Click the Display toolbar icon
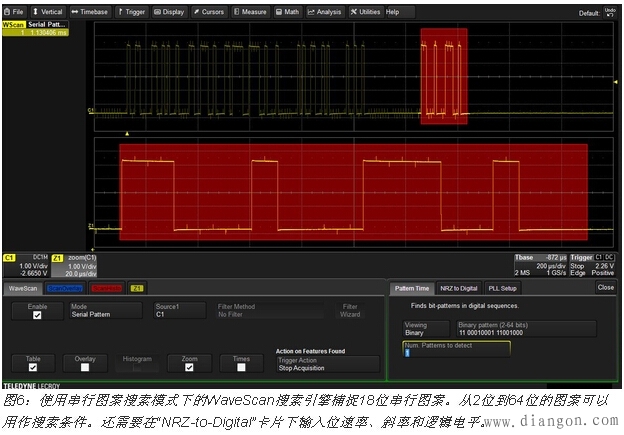 tap(170, 12)
